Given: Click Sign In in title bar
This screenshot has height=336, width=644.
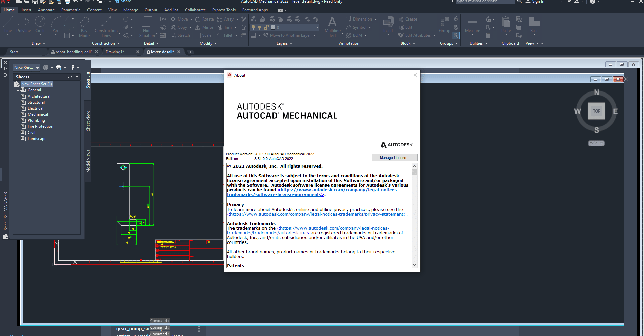Looking at the screenshot, I should [535, 2].
